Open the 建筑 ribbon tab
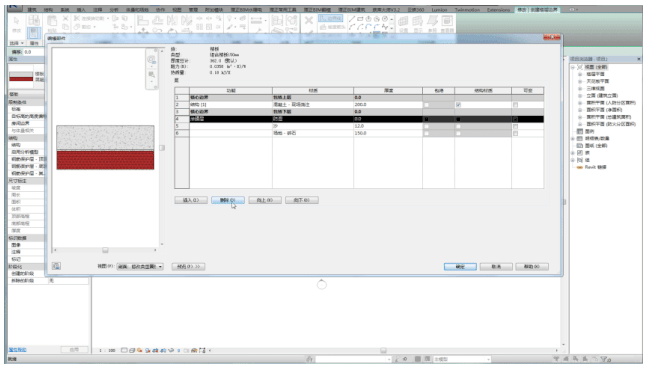Screen dimensions: 652x373 32,10
